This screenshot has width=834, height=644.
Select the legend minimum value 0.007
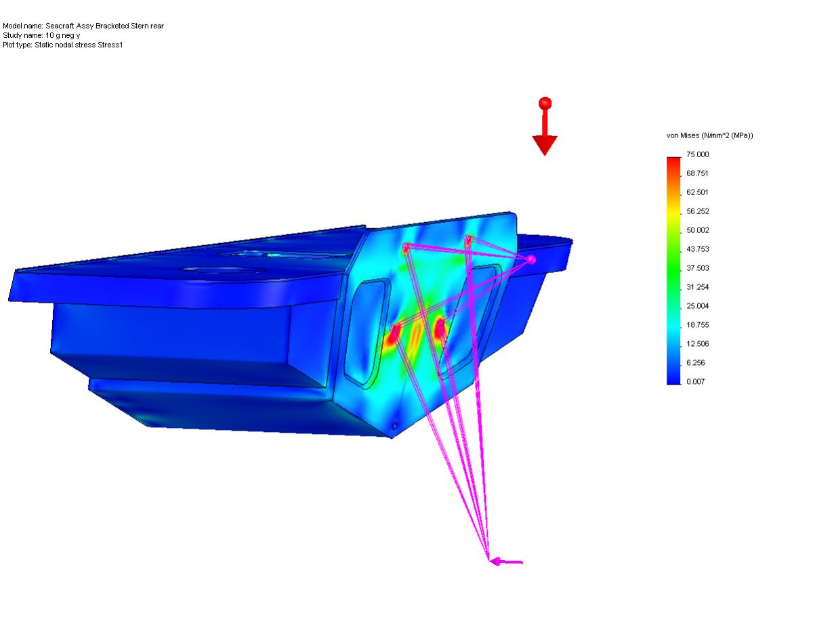[x=696, y=382]
